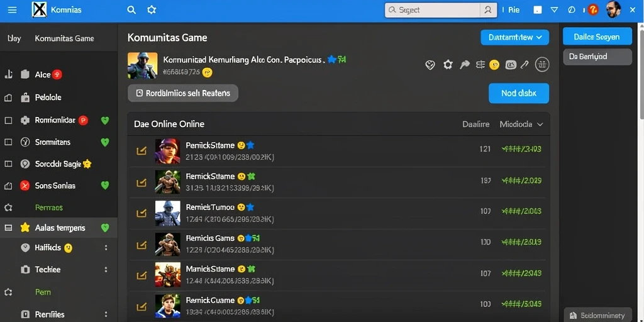Select the Sorcddi Sagle sidebar item
644x322 pixels.
click(x=58, y=164)
